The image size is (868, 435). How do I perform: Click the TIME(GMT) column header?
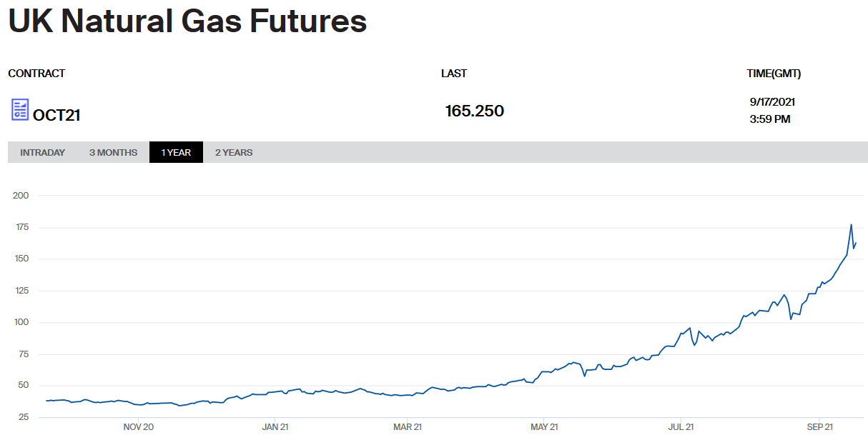click(774, 74)
